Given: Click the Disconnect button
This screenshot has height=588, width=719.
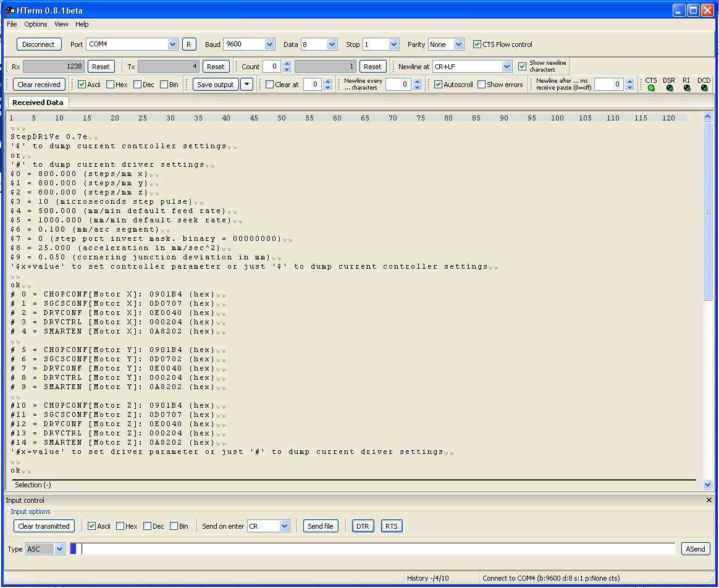Looking at the screenshot, I should pyautogui.click(x=39, y=44).
